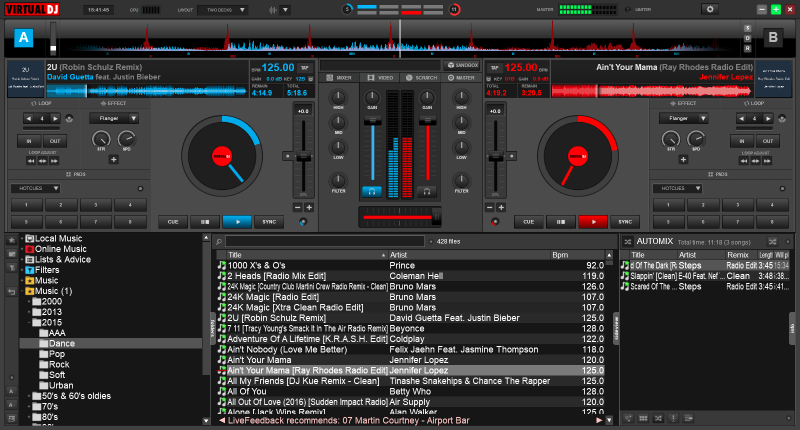Image resolution: width=800 pixels, height=430 pixels.
Task: Toggle deck B headphone cue button
Action: click(x=427, y=191)
